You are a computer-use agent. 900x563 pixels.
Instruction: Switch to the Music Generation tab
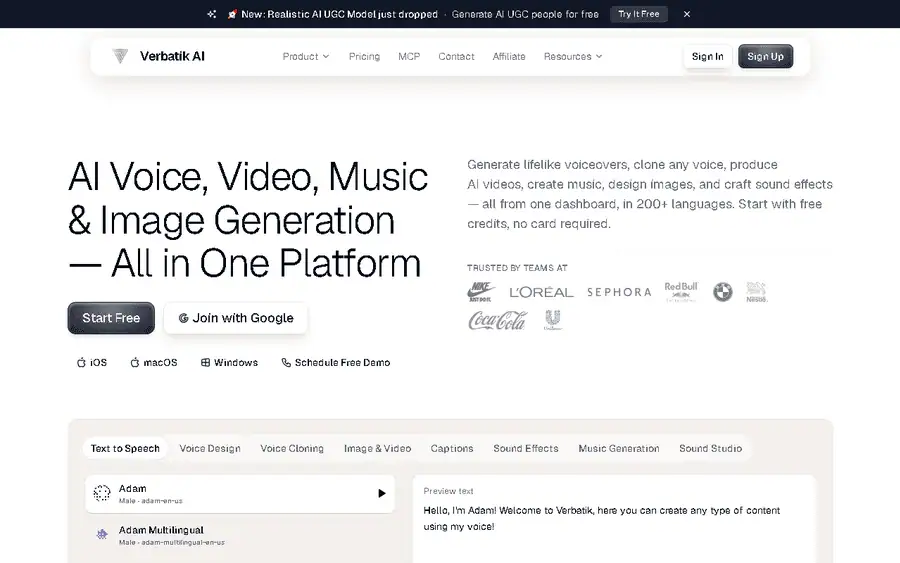[619, 448]
